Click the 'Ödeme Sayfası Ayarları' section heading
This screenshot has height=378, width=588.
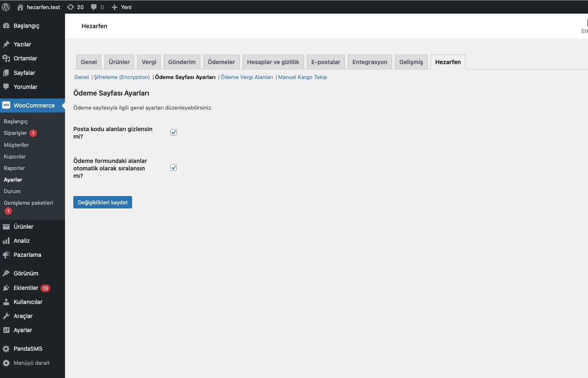[x=111, y=93]
